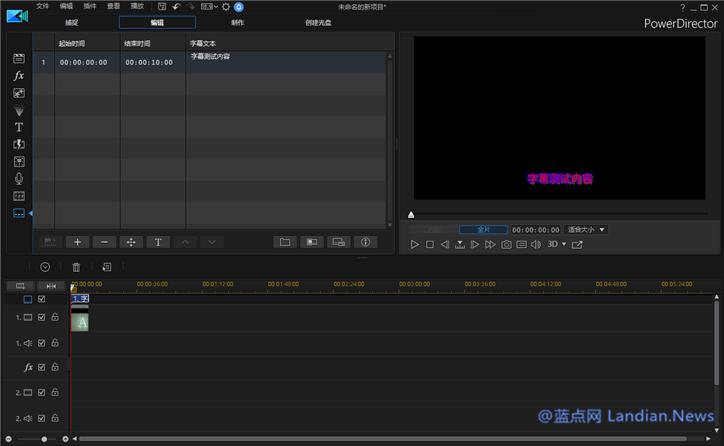Open the 文件 menu
This screenshot has height=446, width=724.
42,6
